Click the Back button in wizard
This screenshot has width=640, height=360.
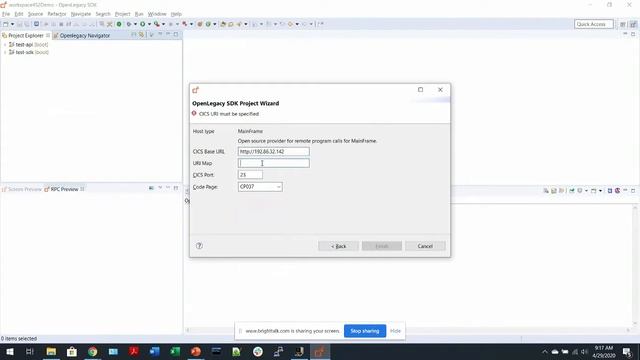point(338,246)
